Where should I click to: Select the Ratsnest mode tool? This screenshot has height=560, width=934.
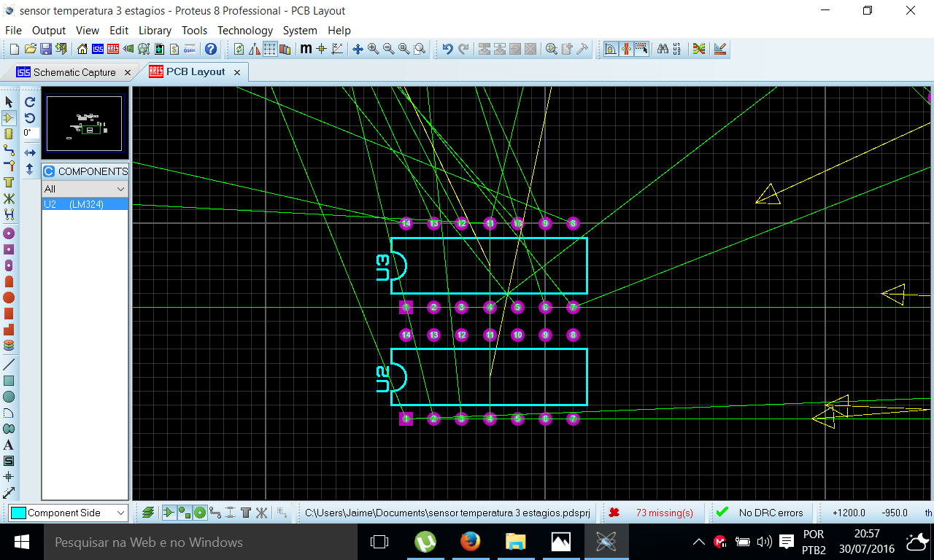(9, 198)
